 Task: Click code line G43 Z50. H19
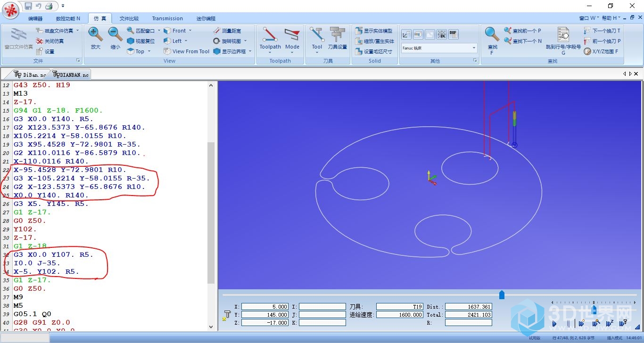41,85
